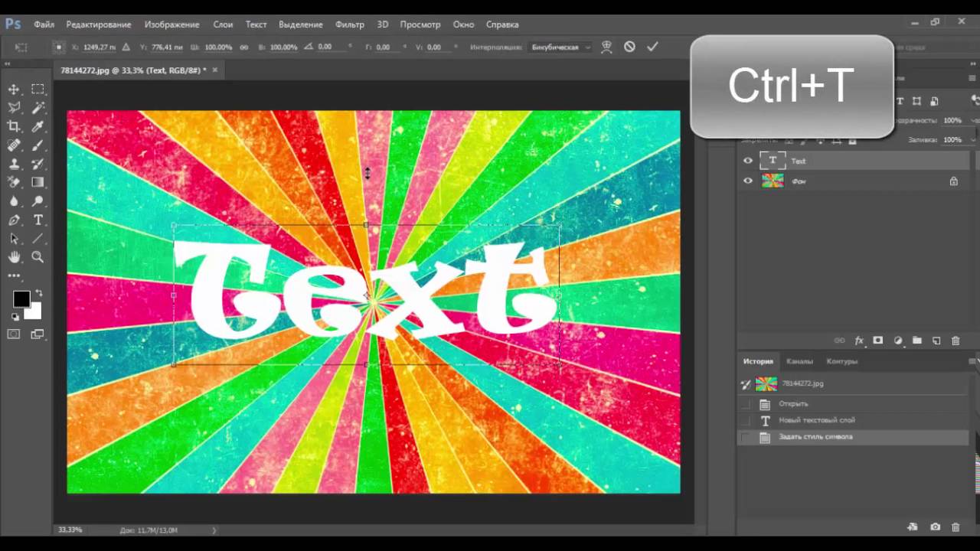The image size is (980, 551).
Task: Select the Healing Brush tool
Action: coord(14,145)
